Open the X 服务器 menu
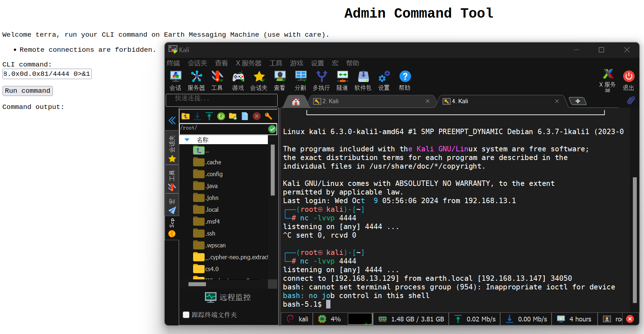Screen dimensions: 644x334 coord(248,63)
